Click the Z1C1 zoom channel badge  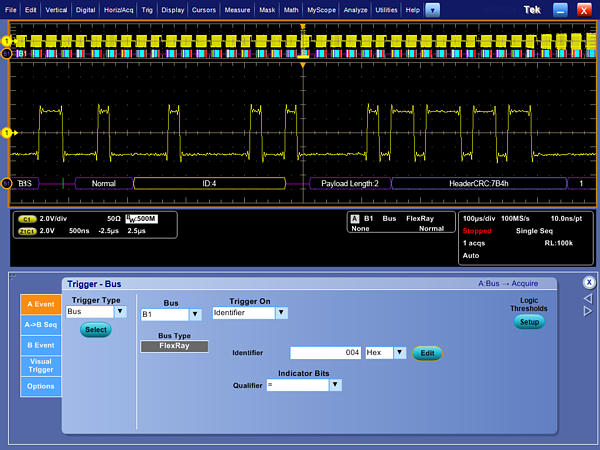27,229
